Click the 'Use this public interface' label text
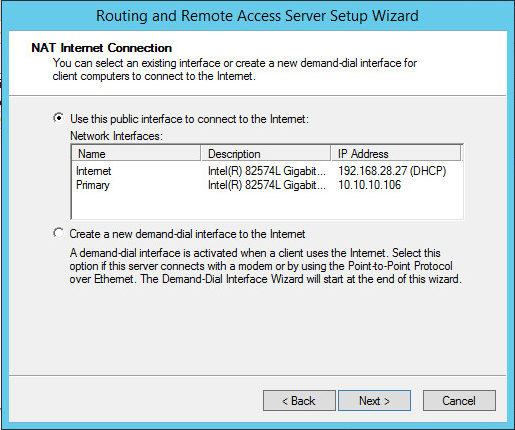The image size is (515, 430). pos(189,119)
